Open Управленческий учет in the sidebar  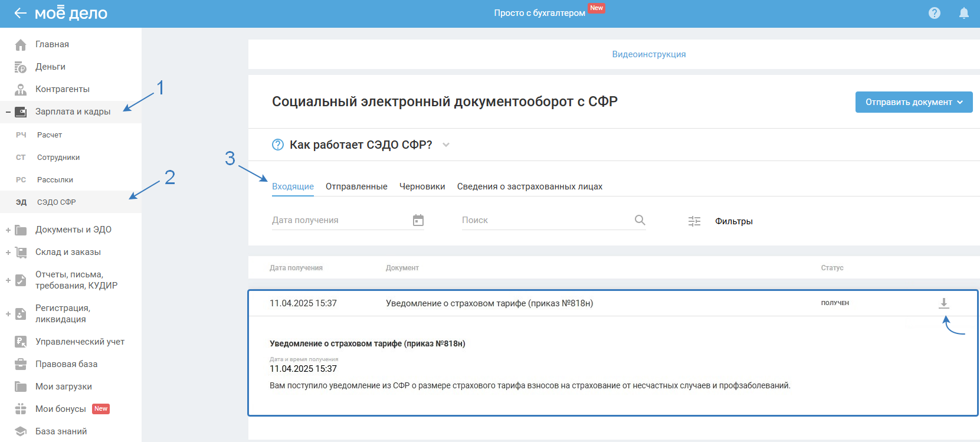[x=80, y=342]
